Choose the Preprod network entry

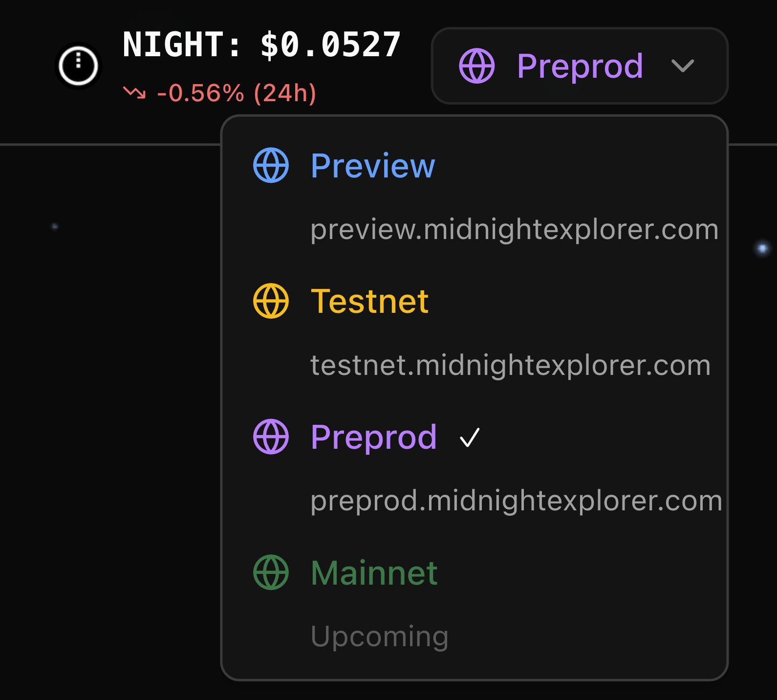373,437
